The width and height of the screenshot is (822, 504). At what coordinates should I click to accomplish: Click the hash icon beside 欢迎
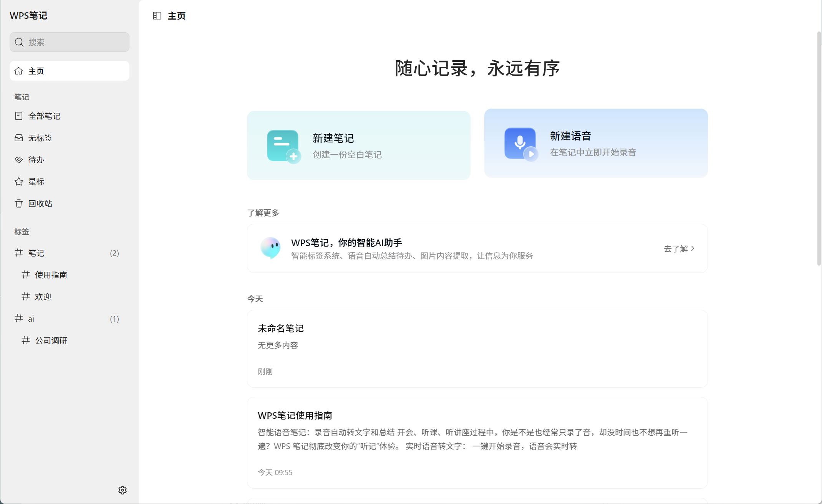[x=26, y=296]
